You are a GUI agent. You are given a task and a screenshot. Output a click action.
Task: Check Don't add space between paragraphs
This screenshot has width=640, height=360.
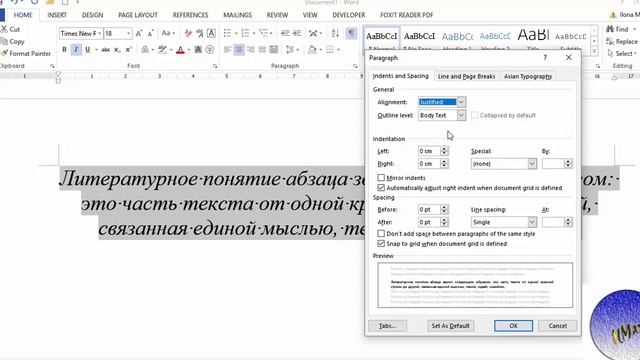click(381, 233)
